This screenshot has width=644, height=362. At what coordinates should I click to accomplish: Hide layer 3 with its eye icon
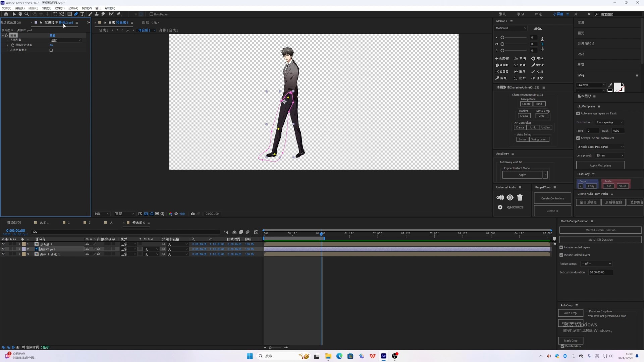pos(3,254)
